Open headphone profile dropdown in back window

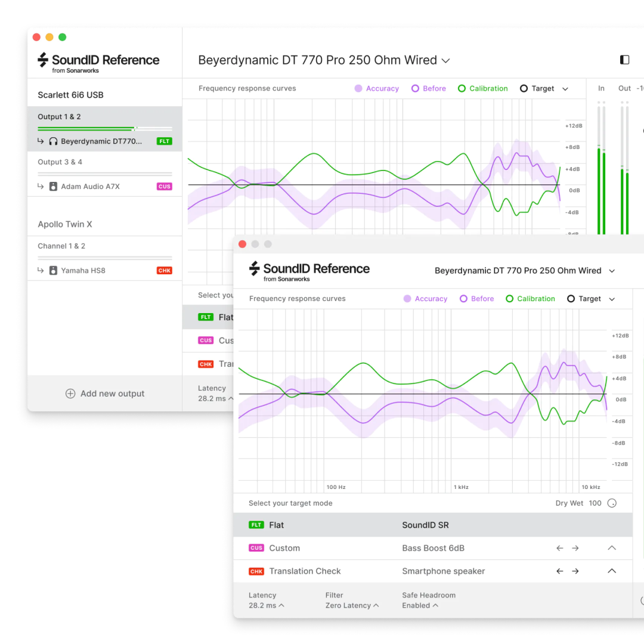445,60
